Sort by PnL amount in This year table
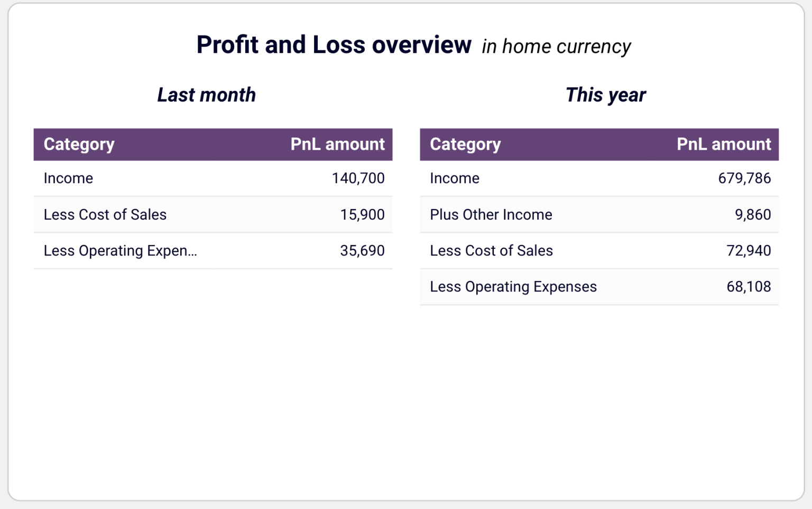Image resolution: width=812 pixels, height=509 pixels. (x=724, y=144)
